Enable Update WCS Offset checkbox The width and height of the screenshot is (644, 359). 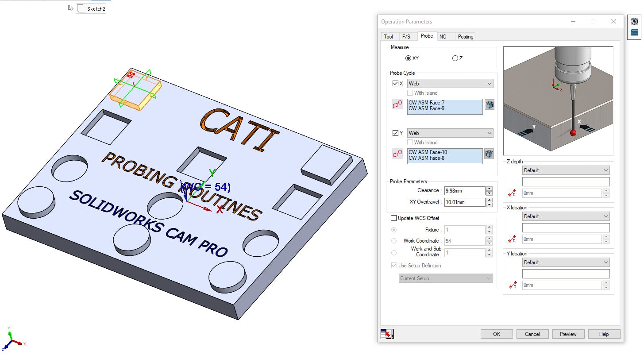394,218
